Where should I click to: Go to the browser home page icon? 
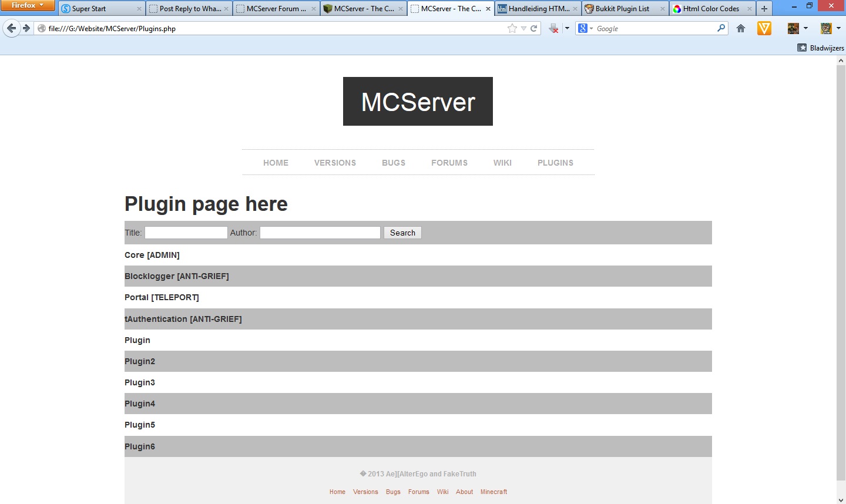coord(741,28)
